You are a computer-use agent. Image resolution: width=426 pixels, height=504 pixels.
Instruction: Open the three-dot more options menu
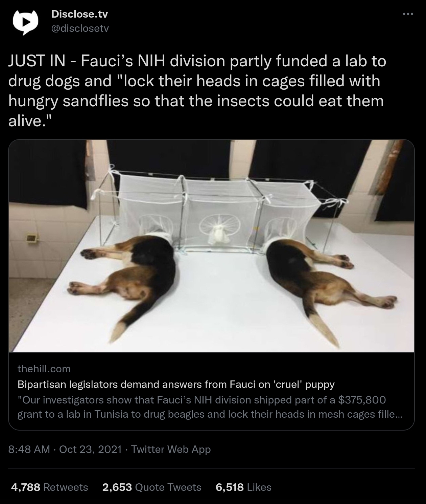click(x=408, y=14)
